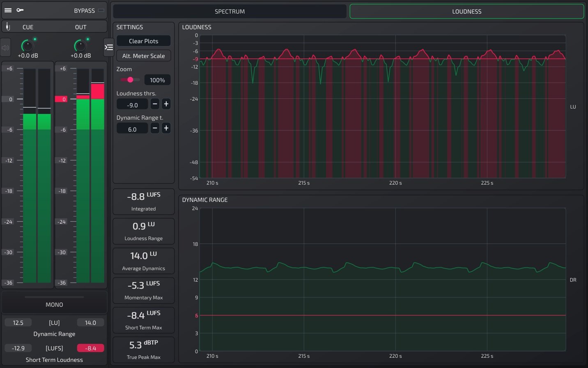This screenshot has width=588, height=368.
Task: Click the CUE gain knob
Action: tap(27, 45)
